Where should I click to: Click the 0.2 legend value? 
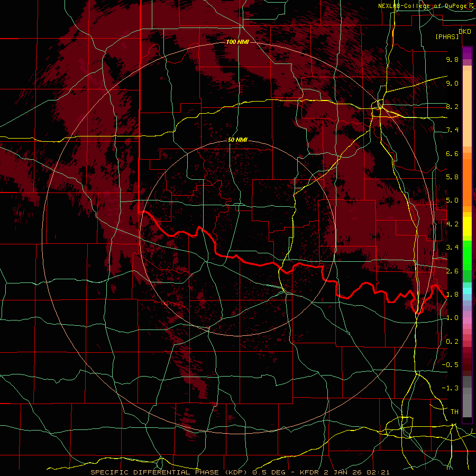click(452, 342)
